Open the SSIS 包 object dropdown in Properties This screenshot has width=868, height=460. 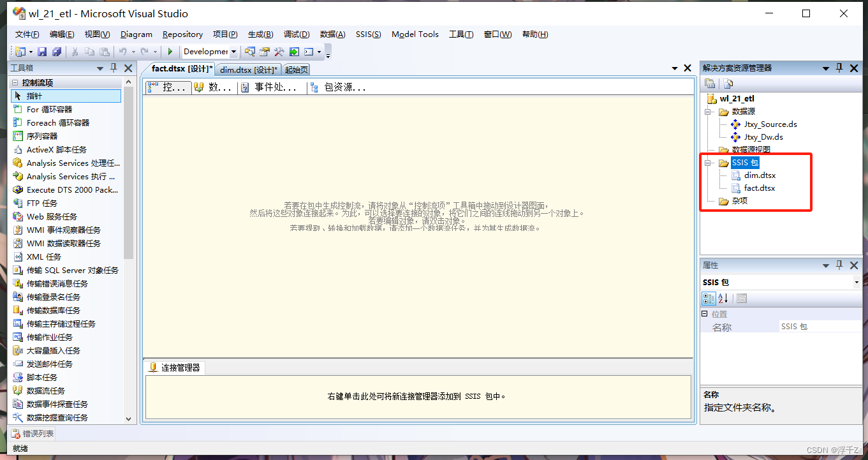point(857,282)
